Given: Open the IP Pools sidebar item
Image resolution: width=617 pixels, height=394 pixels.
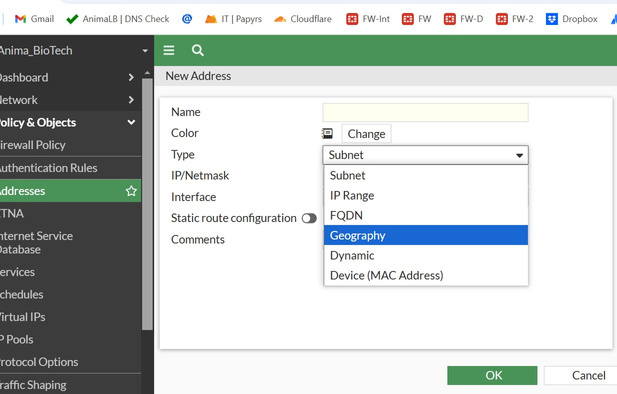Looking at the screenshot, I should coord(70,339).
